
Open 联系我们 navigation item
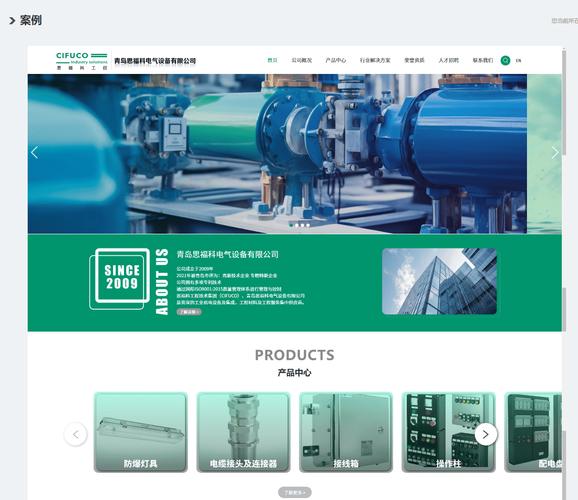click(483, 60)
